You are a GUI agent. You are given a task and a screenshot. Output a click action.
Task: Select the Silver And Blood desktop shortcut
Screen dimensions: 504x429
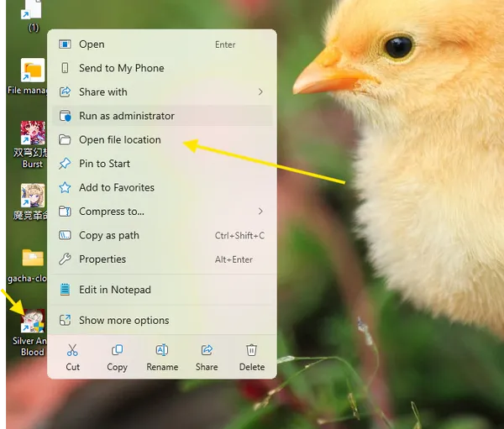pos(32,323)
